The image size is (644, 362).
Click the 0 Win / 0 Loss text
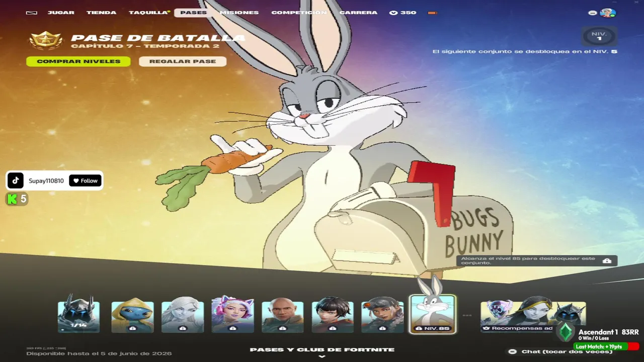click(593, 338)
